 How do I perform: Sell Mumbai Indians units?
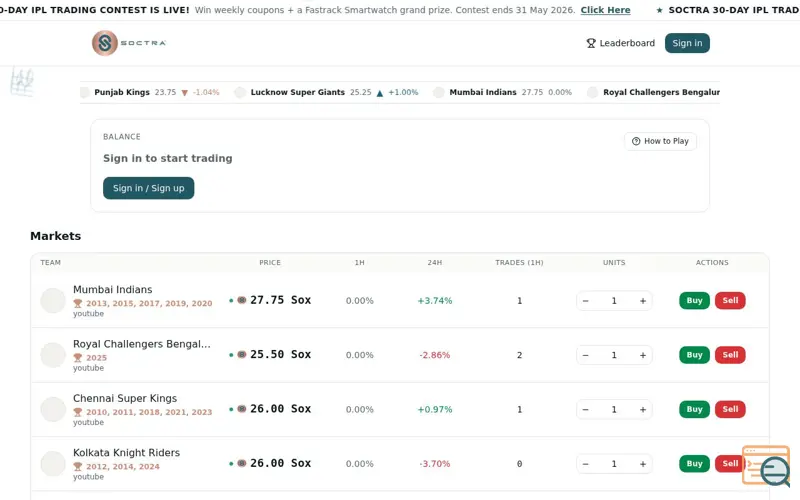730,301
